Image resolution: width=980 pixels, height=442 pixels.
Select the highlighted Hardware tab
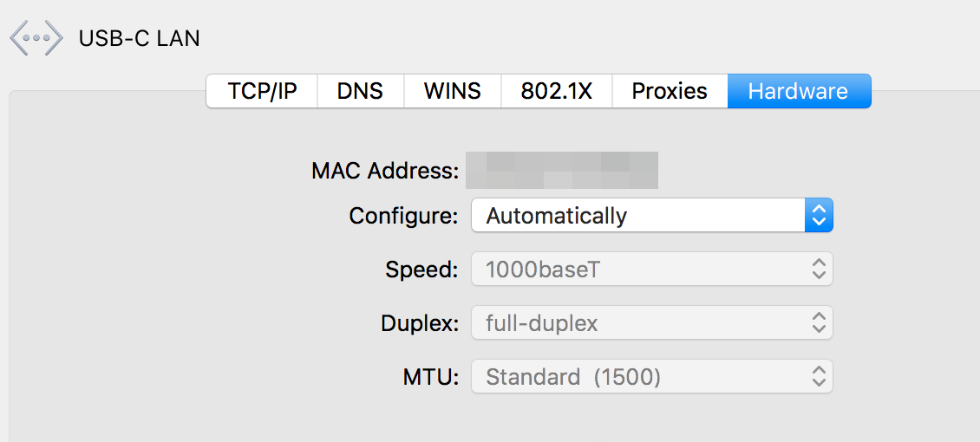pyautogui.click(x=799, y=91)
